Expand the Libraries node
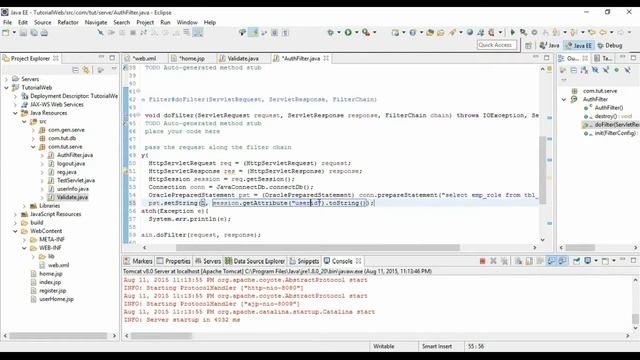 pyautogui.click(x=24, y=206)
